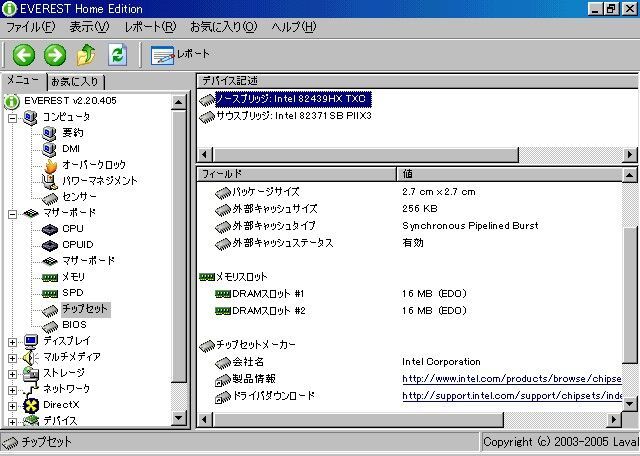Click the up-one-level folder icon
Viewport: 640px width, 456px height.
86,55
